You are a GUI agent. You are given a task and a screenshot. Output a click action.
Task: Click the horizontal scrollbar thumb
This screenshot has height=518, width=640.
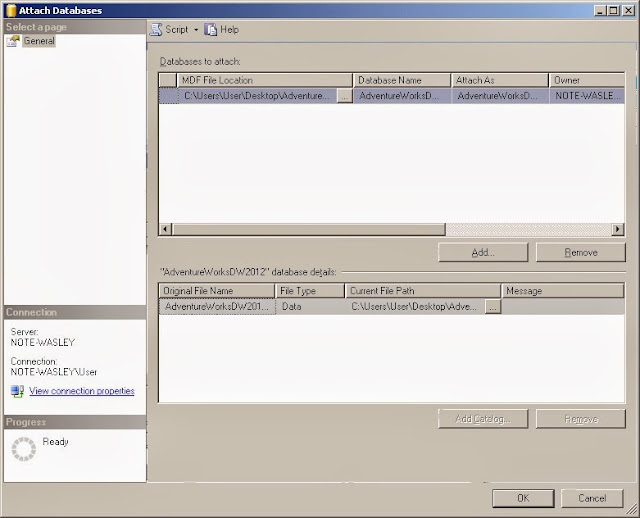pyautogui.click(x=308, y=229)
